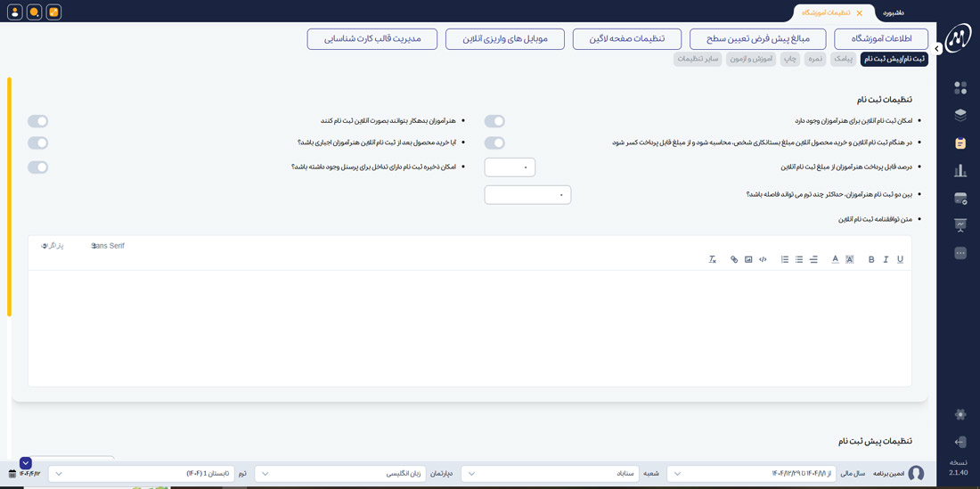980x489 pixels.
Task: Open dashboard grid icon in sidebar
Action: [x=960, y=88]
